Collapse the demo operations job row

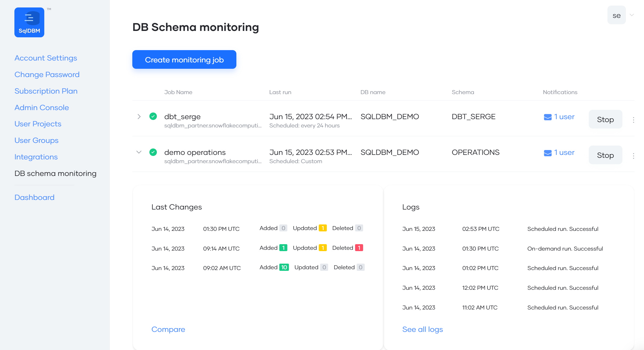(x=139, y=152)
